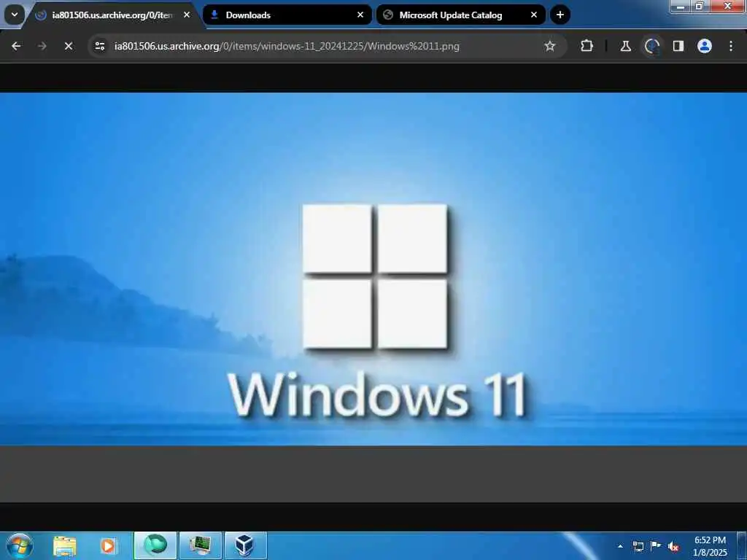Close the Microsoft Update Catalog tab

[534, 15]
